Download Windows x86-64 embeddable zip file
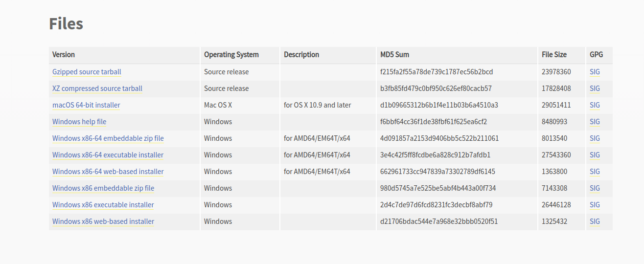The height and width of the screenshot is (264, 644). (x=108, y=138)
